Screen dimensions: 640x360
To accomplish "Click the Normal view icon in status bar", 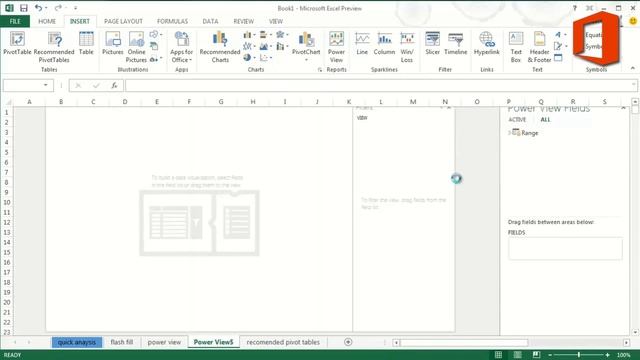I will tap(498, 355).
